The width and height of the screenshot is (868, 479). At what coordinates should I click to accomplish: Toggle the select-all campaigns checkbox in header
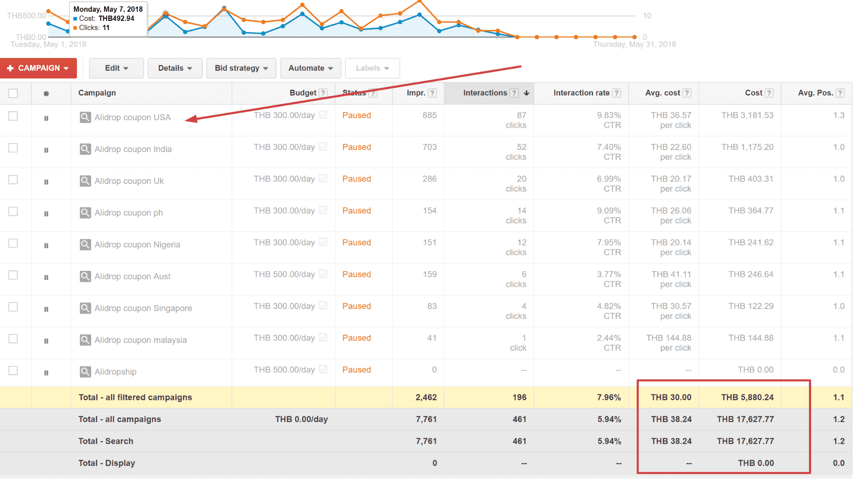click(13, 93)
